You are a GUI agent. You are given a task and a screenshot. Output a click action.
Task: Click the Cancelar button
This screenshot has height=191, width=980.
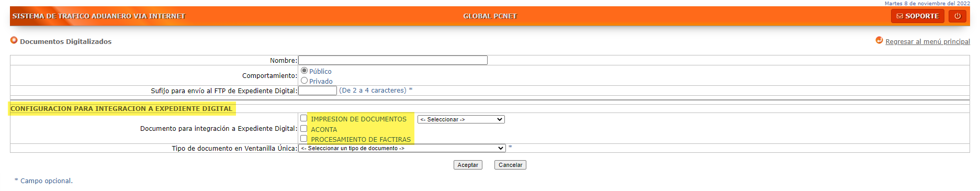[510, 165]
